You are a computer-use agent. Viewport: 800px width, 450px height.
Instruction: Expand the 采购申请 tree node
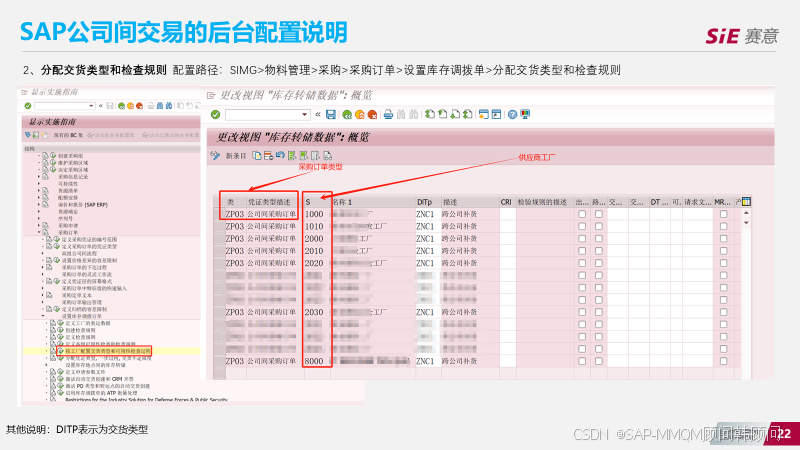coord(39,226)
